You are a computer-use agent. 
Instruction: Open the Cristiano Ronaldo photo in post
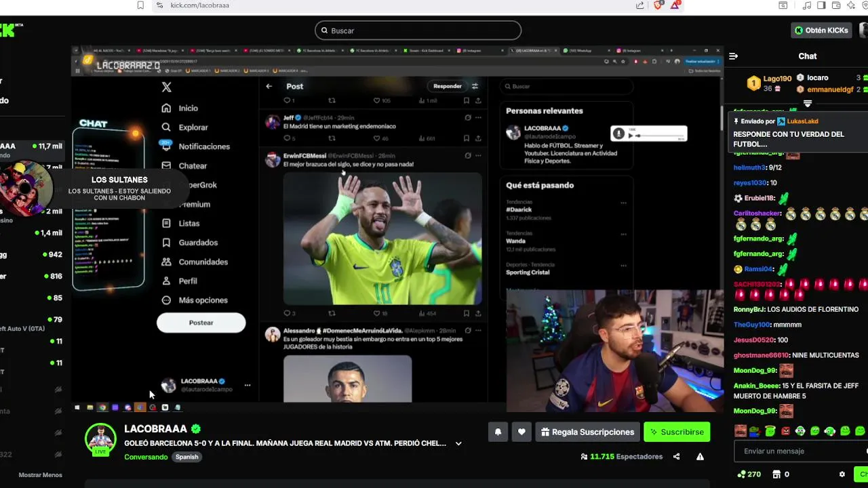click(347, 378)
